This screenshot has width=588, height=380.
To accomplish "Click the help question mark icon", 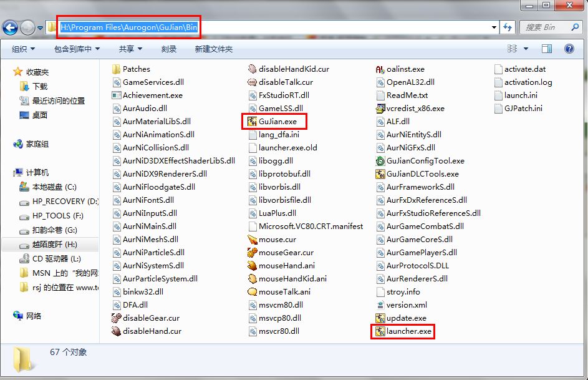I will click(x=569, y=49).
